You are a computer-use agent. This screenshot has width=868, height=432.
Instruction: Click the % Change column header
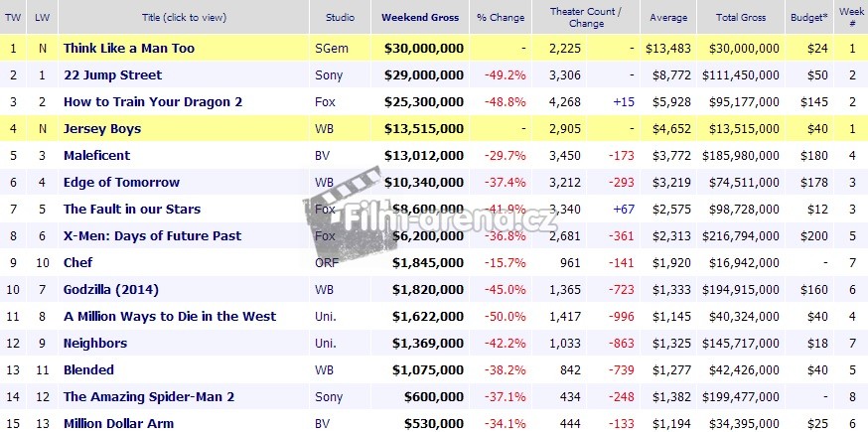click(x=501, y=17)
